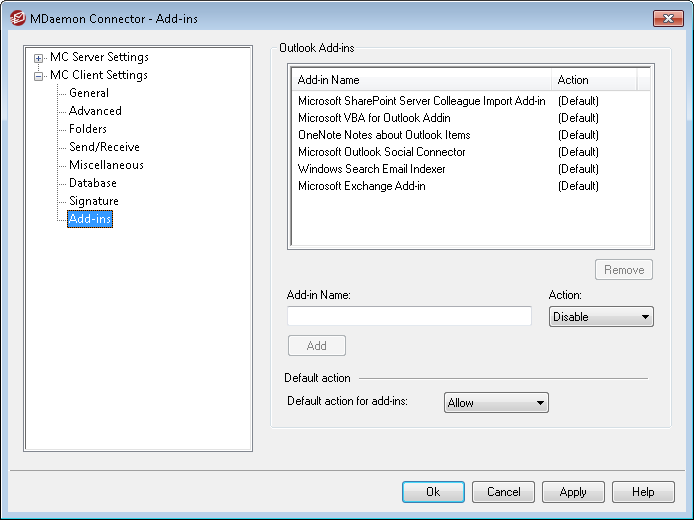Click the Ok button
This screenshot has width=694, height=520.
(x=433, y=492)
